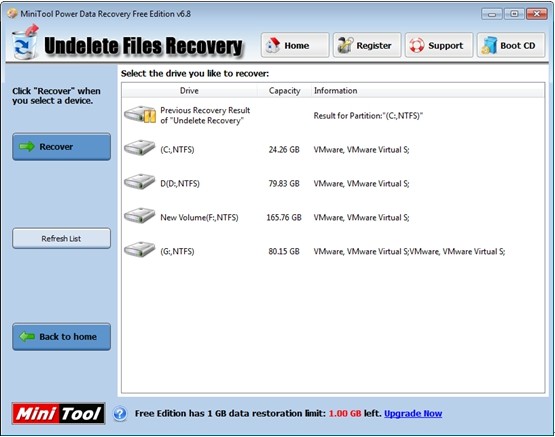Go Back to home

[x=62, y=337]
